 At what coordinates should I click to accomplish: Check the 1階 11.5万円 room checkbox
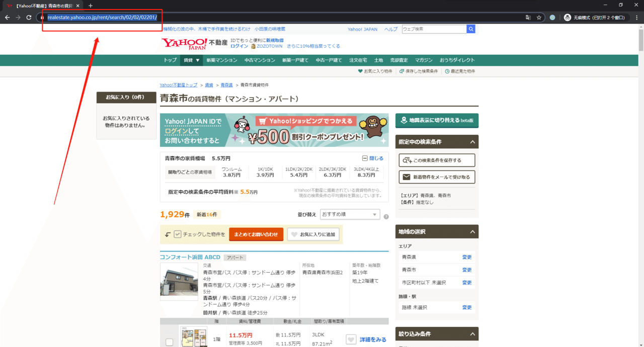tap(169, 342)
